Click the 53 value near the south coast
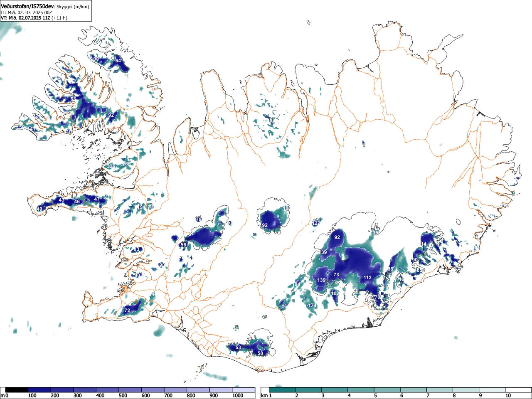The width and height of the screenshot is (532, 399). (238, 347)
